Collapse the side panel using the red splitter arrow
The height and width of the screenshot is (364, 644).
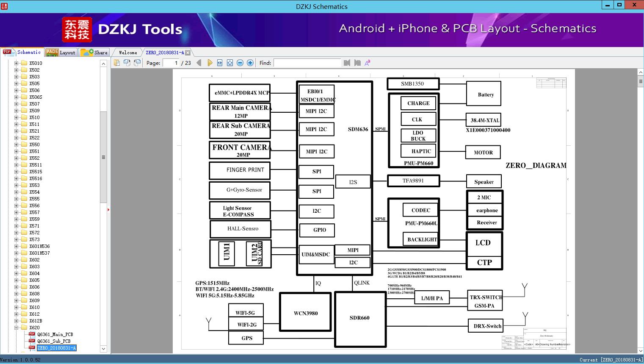108,210
